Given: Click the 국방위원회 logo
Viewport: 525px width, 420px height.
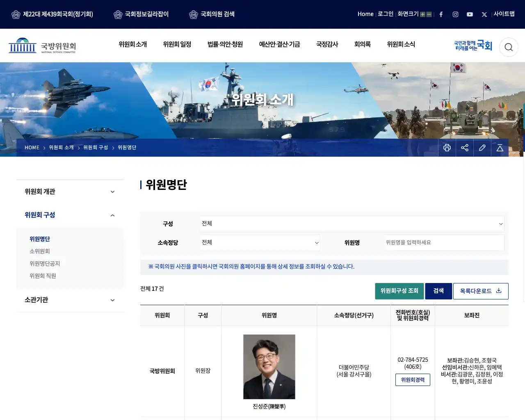Looking at the screenshot, I should point(42,46).
